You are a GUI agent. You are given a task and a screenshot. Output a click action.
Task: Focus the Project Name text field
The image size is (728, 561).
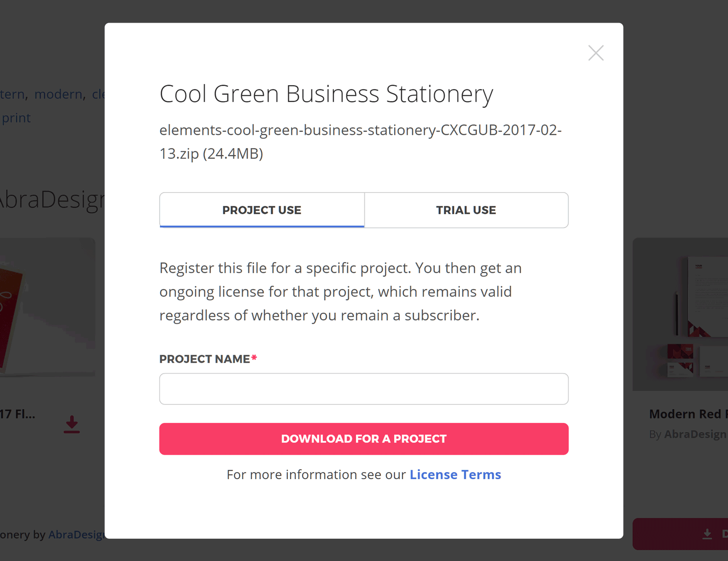click(x=364, y=389)
